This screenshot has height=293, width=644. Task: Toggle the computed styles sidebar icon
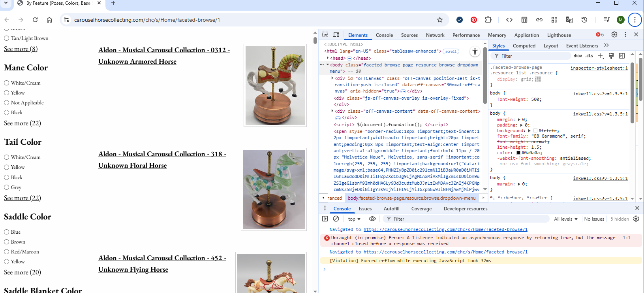622,56
